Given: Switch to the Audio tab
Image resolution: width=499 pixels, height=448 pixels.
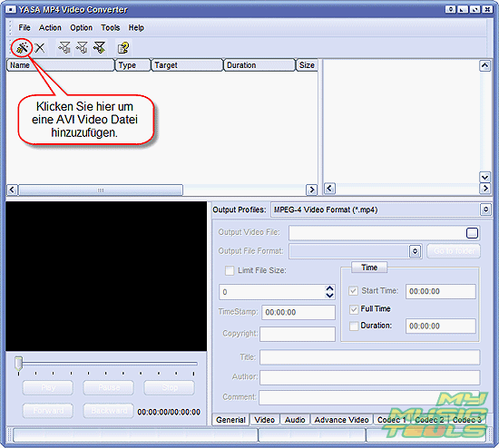Looking at the screenshot, I should pos(295,420).
